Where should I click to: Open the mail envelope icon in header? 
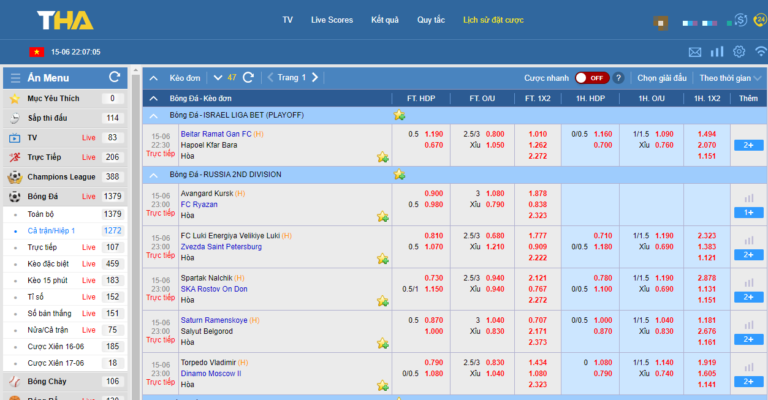695,51
